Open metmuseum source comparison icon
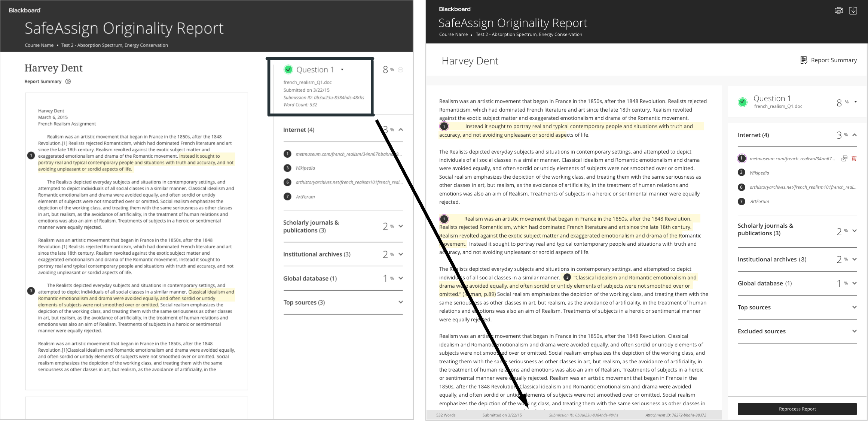 (844, 158)
